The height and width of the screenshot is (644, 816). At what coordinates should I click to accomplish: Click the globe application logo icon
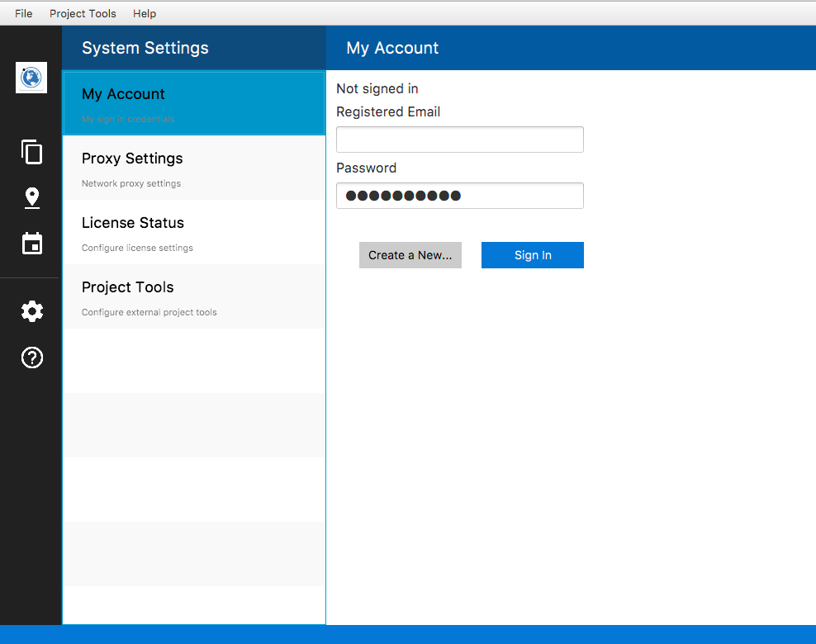click(x=31, y=78)
